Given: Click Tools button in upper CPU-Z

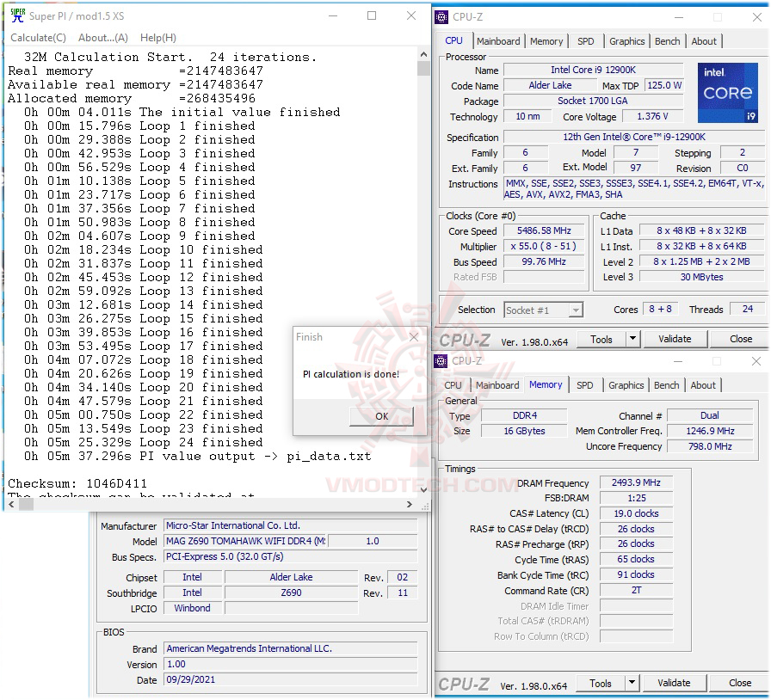Looking at the screenshot, I should (x=601, y=339).
